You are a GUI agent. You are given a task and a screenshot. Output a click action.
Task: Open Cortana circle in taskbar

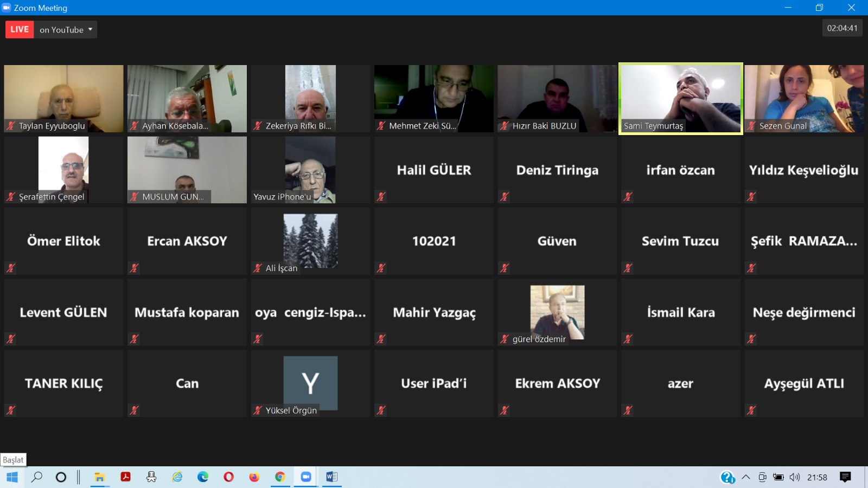(61, 477)
